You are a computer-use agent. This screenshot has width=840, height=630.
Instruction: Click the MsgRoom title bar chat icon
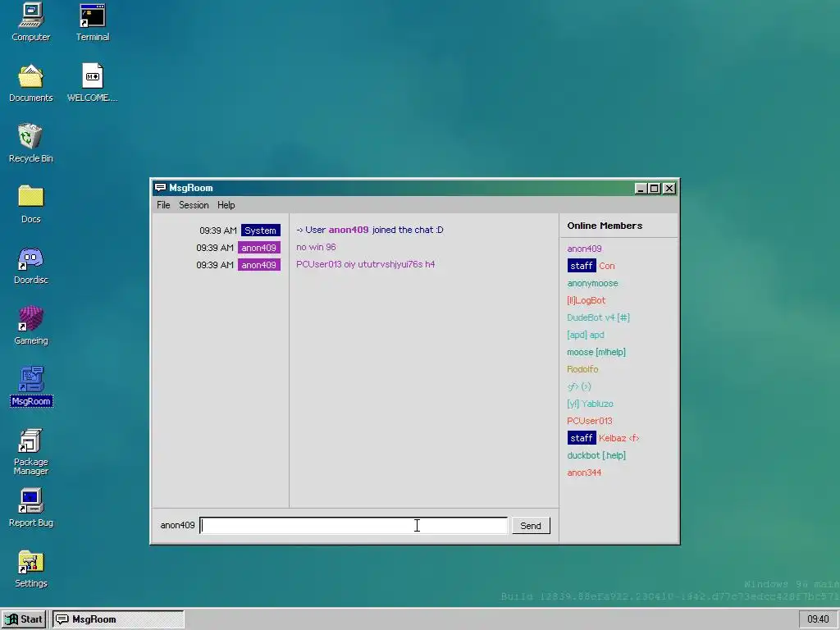tap(160, 188)
